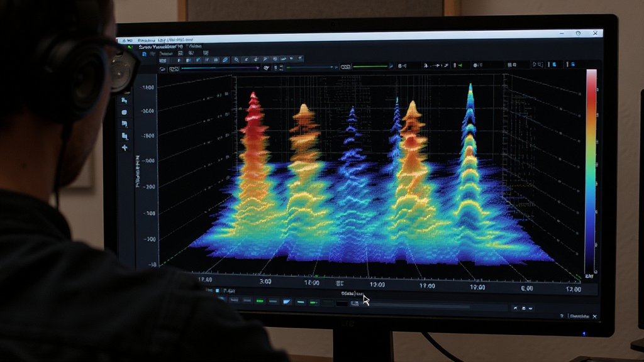Screen dimensions: 644x362
Task: Click the 19:00 time axis label
Action: (x=477, y=287)
